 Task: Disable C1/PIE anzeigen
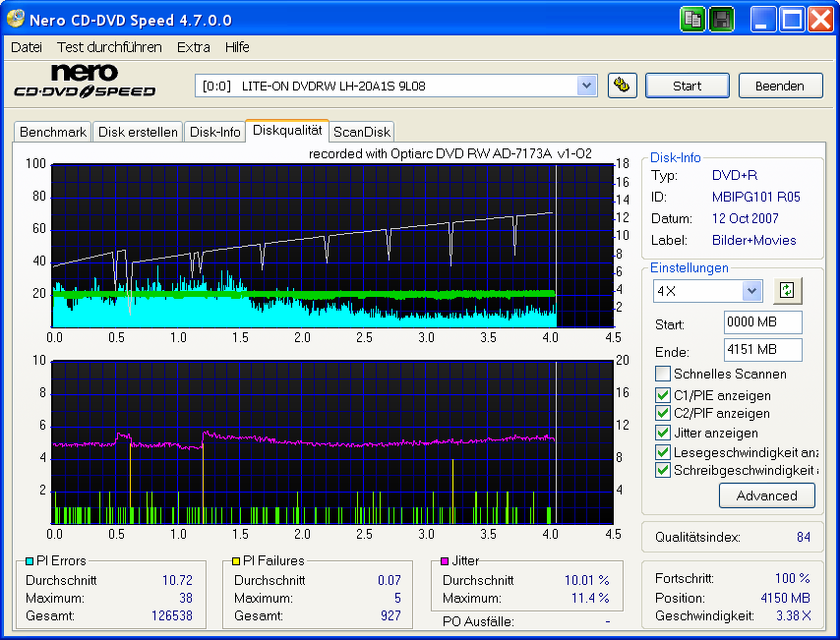[x=663, y=397]
